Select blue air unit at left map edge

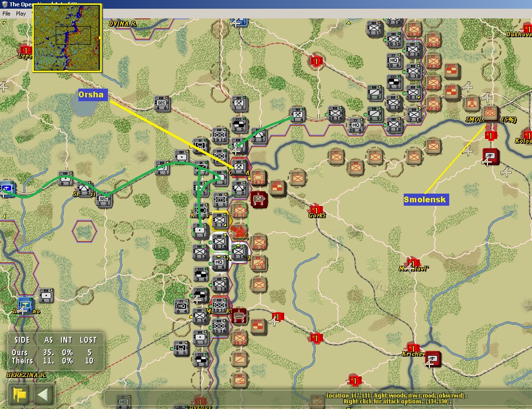point(7,189)
